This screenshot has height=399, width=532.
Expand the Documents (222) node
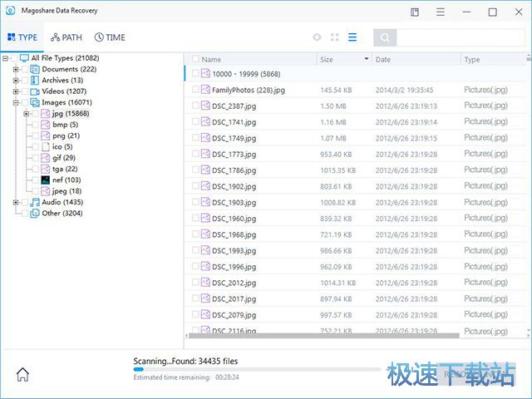point(16,69)
